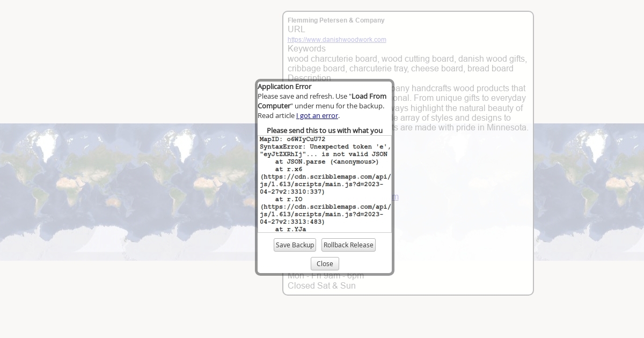Open the danishwoodwork.com URL link
Screen dimensions: 644x338
tap(336, 40)
